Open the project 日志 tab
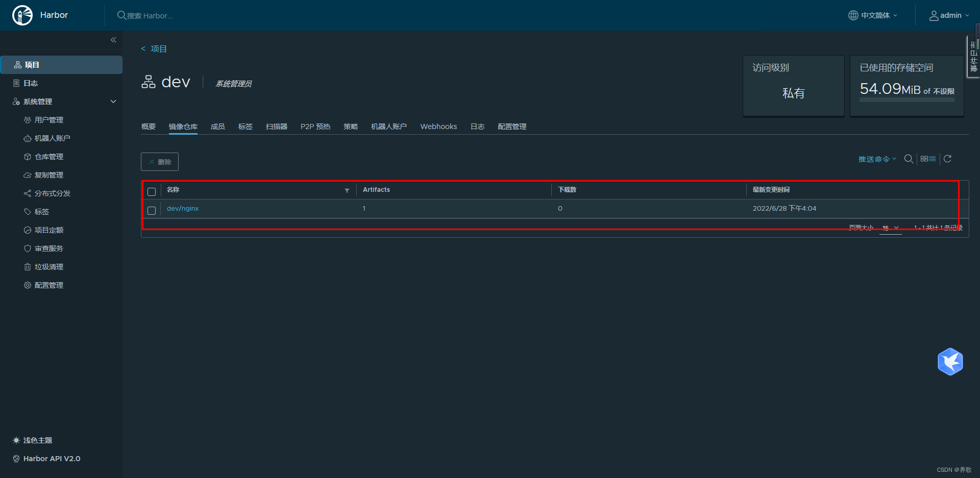Screen dimensions: 980x478 (477, 127)
